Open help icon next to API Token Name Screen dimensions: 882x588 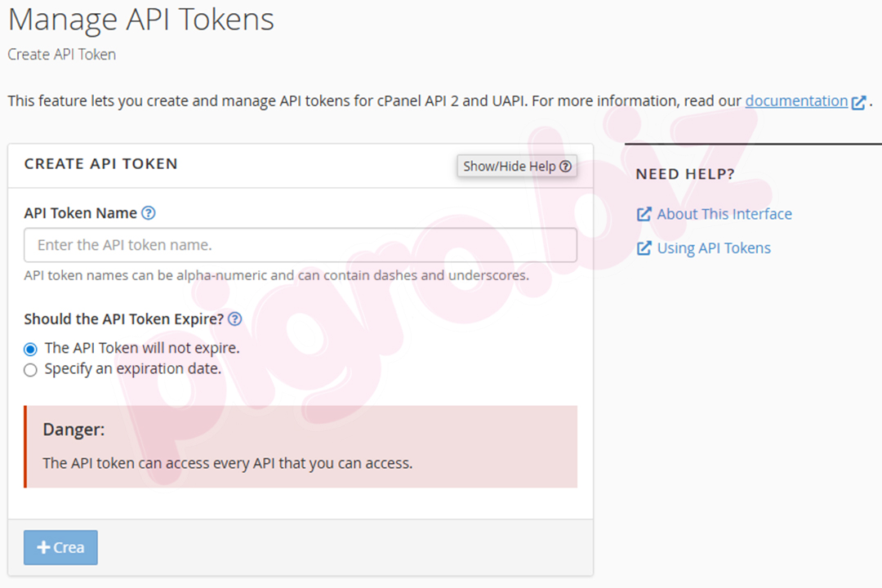148,213
